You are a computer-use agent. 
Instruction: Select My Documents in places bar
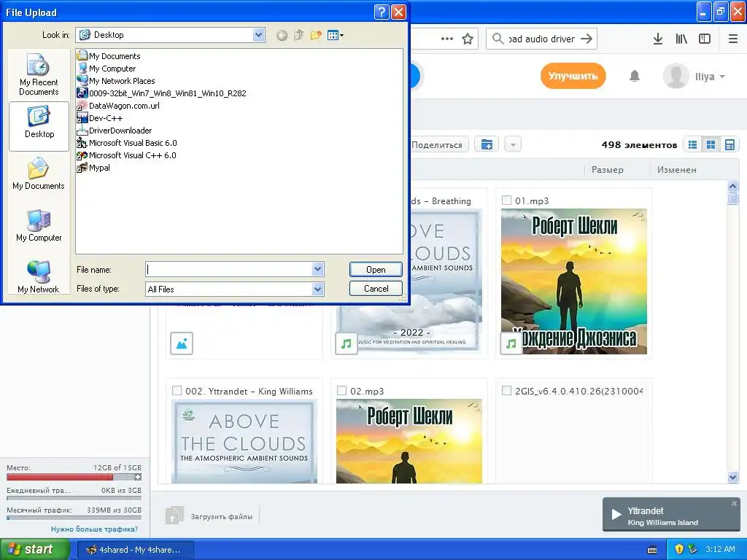(39, 174)
